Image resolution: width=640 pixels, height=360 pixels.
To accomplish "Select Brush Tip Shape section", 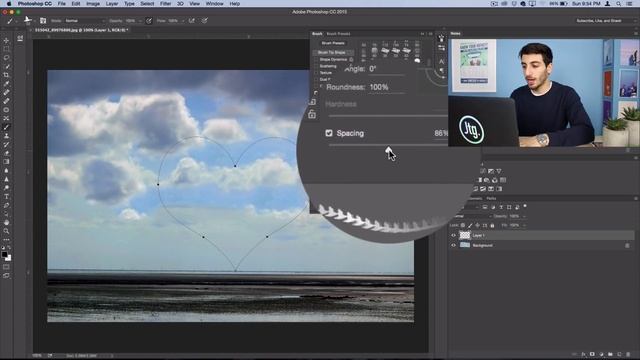I will pyautogui.click(x=333, y=53).
